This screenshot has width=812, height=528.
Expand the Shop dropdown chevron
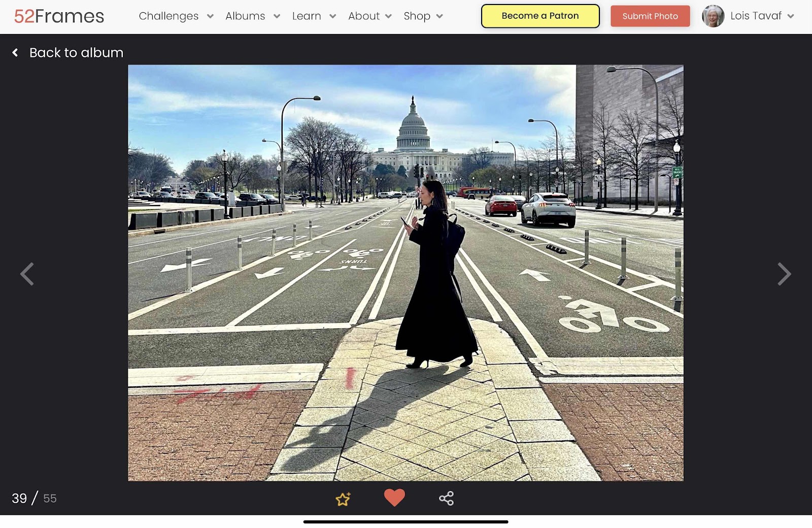click(x=439, y=16)
